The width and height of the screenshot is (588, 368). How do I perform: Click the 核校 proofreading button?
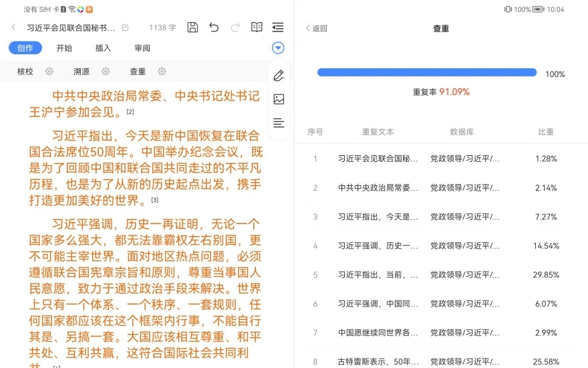[25, 72]
